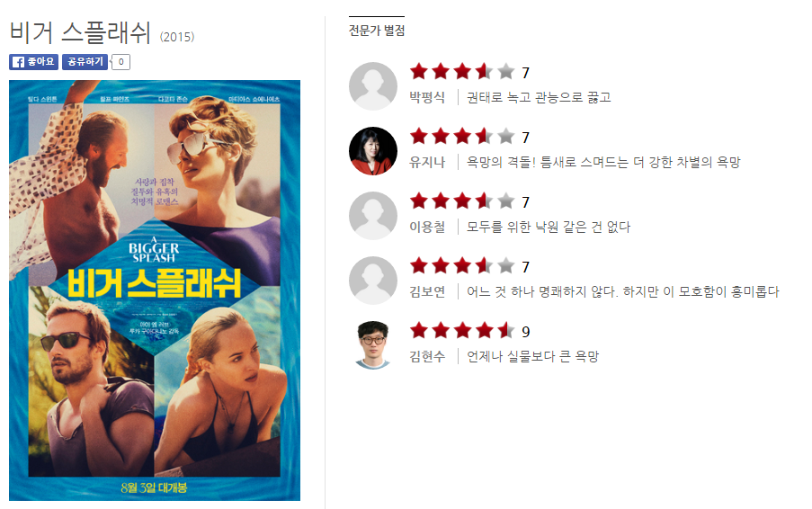Open reviewer name link 김현수
Image resolution: width=812 pixels, height=509 pixels.
pyautogui.click(x=427, y=356)
